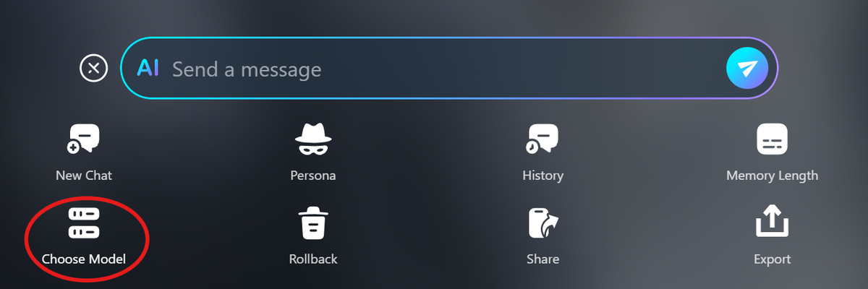Click the AI logo in message bar

(148, 69)
